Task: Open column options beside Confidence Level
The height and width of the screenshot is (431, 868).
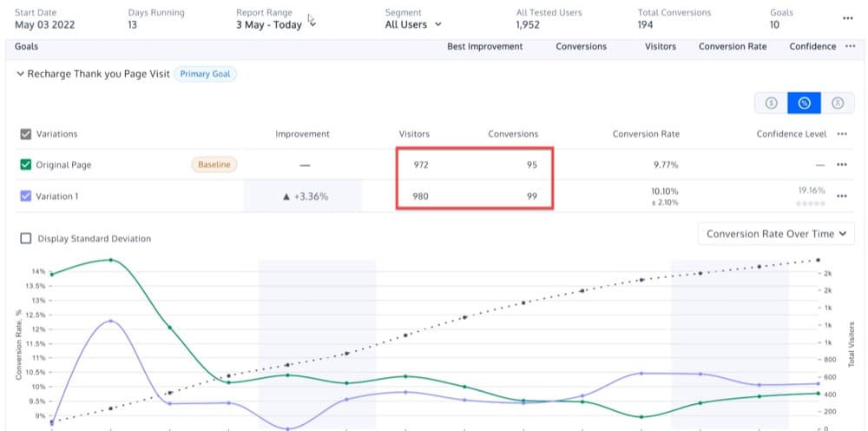Action: pos(841,134)
